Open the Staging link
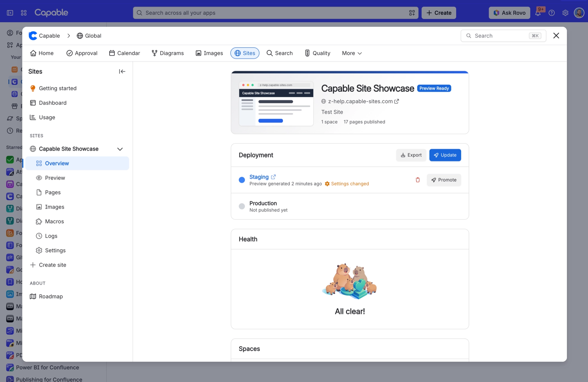Viewport: 588px width, 382px height. tap(259, 177)
